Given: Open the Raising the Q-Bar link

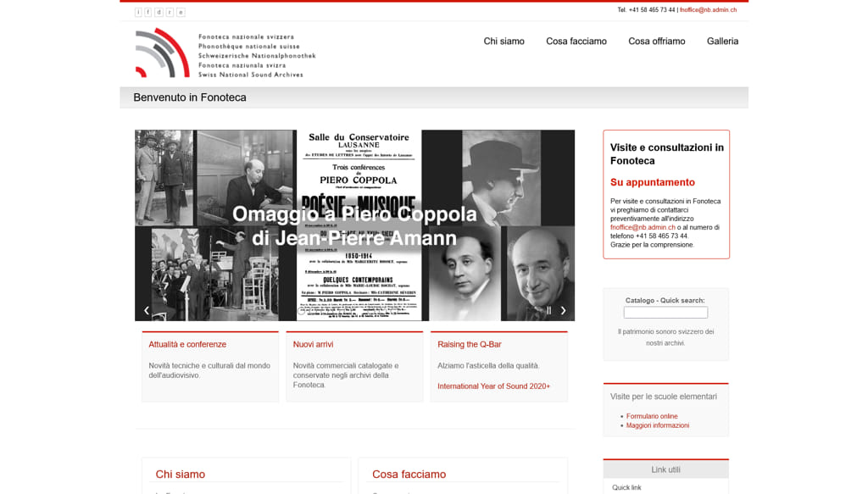Looking at the screenshot, I should click(x=470, y=344).
